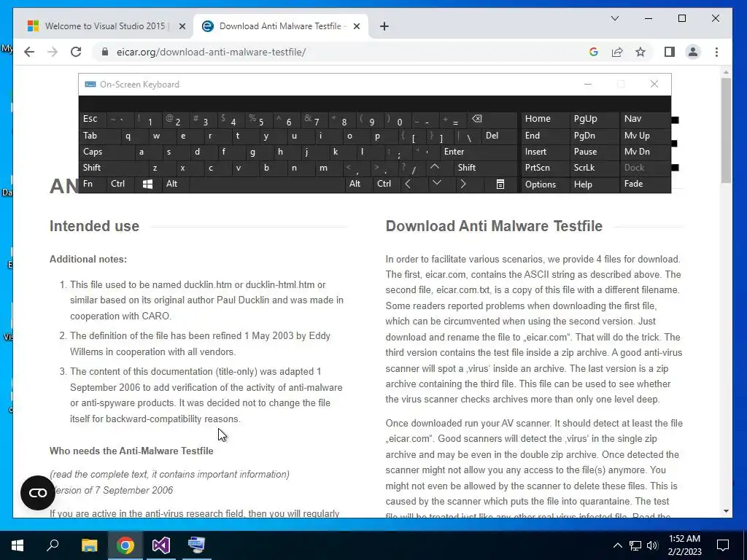
Task: Open the Chrome profile avatar
Action: coord(693,52)
